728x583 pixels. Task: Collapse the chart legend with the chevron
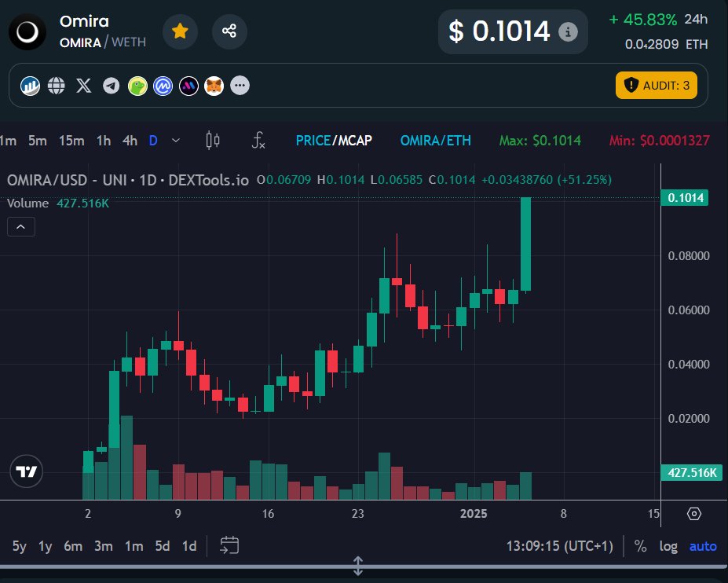click(21, 227)
